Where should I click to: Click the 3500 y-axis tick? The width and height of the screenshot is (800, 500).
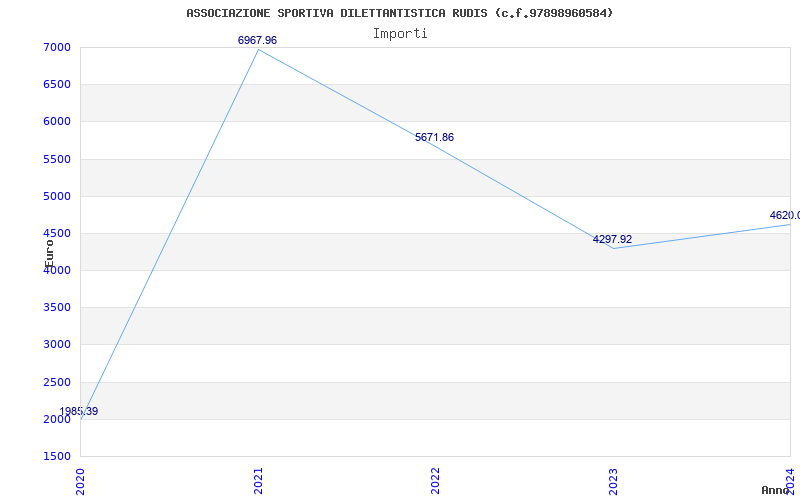pyautogui.click(x=57, y=307)
